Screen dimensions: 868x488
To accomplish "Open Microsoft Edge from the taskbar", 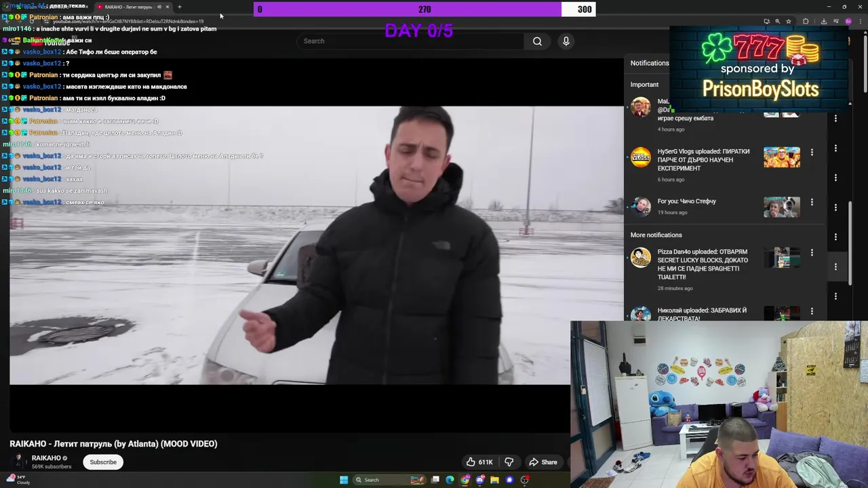I will click(450, 480).
